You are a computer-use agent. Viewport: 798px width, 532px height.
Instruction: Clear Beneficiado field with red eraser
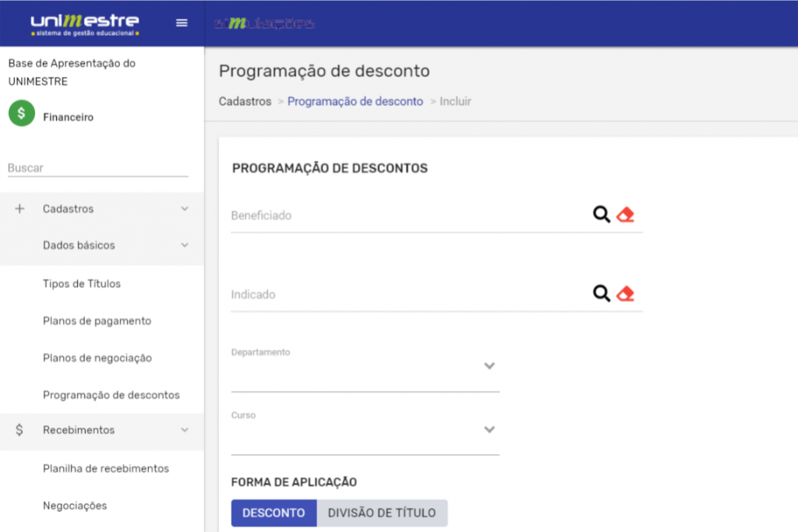(625, 215)
